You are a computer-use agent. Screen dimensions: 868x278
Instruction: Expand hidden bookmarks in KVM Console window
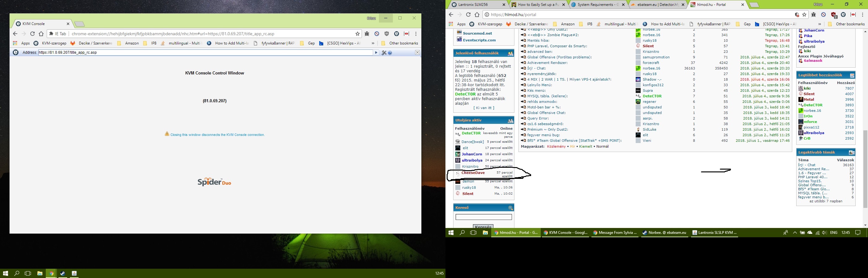click(x=373, y=43)
